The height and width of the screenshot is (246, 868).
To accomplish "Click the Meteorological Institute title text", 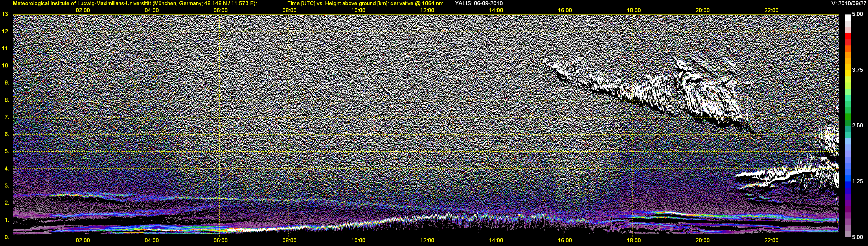I will [x=135, y=3].
